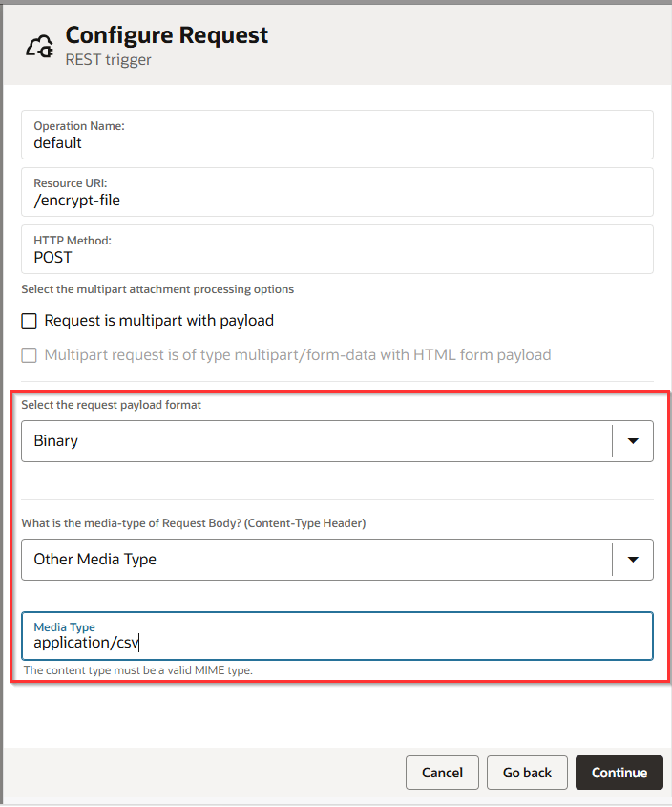Click the multipart attachment processing options label

pyautogui.click(x=157, y=288)
